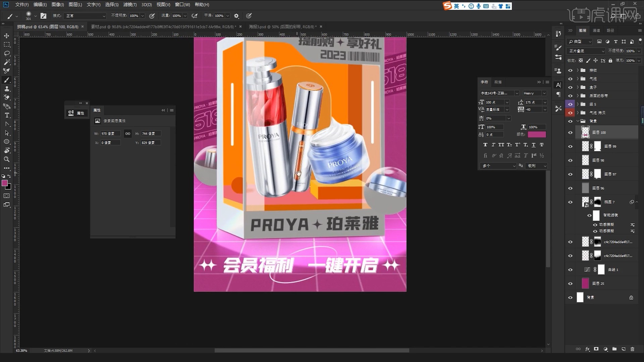Switch to the 通道 tab

click(597, 31)
